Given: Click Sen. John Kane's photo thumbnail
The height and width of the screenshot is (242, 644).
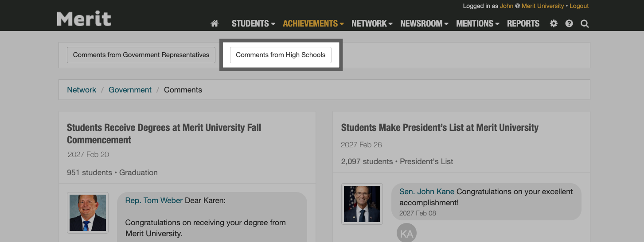Looking at the screenshot, I should tap(362, 204).
